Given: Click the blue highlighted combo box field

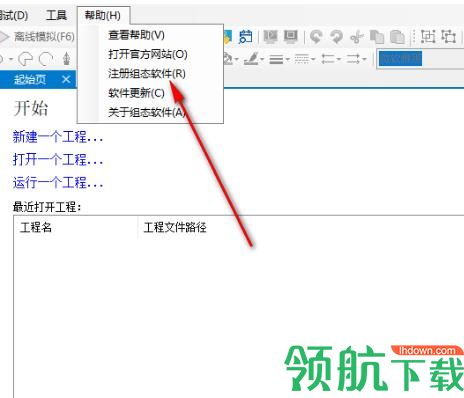Looking at the screenshot, I should coord(421,59).
